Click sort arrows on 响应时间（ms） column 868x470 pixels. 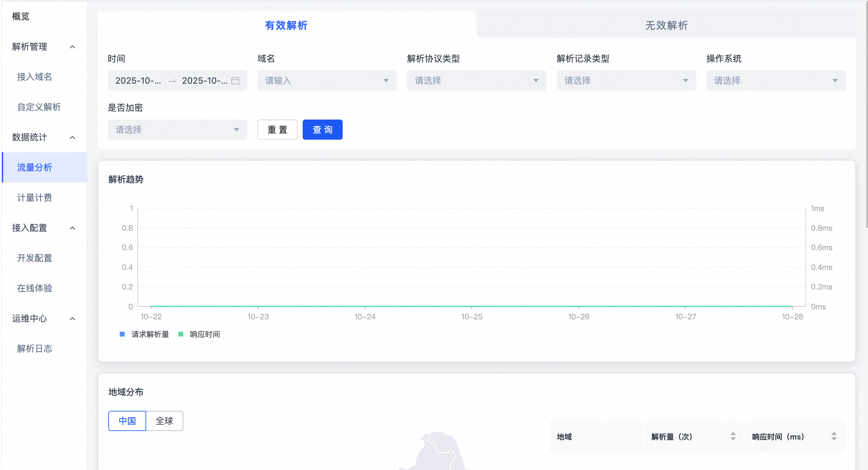(x=834, y=436)
